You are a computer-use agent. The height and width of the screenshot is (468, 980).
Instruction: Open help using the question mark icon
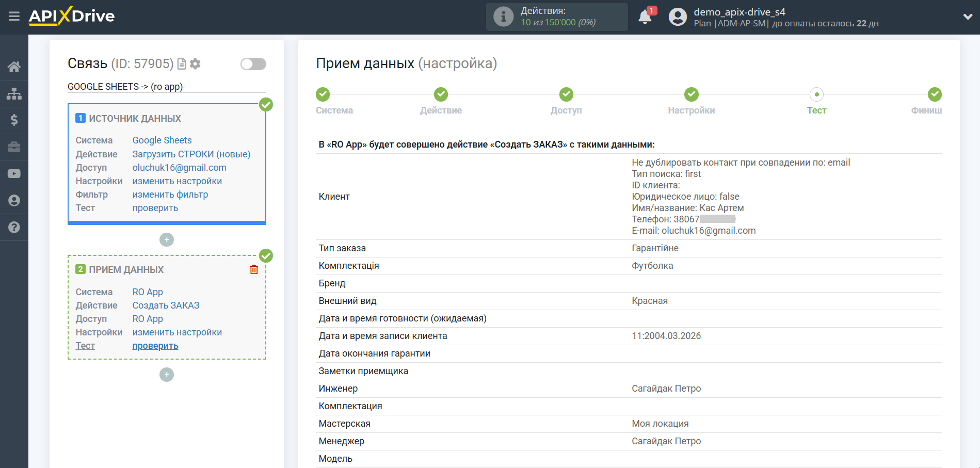click(14, 227)
